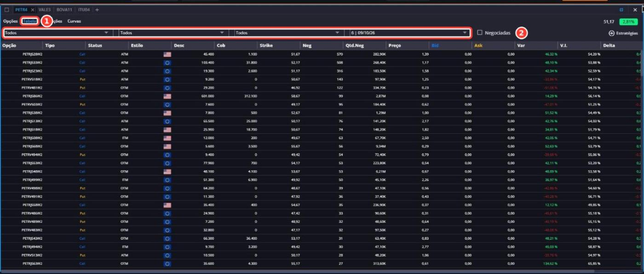Click the EU flag icon in PETRV481W2 row

[167, 88]
